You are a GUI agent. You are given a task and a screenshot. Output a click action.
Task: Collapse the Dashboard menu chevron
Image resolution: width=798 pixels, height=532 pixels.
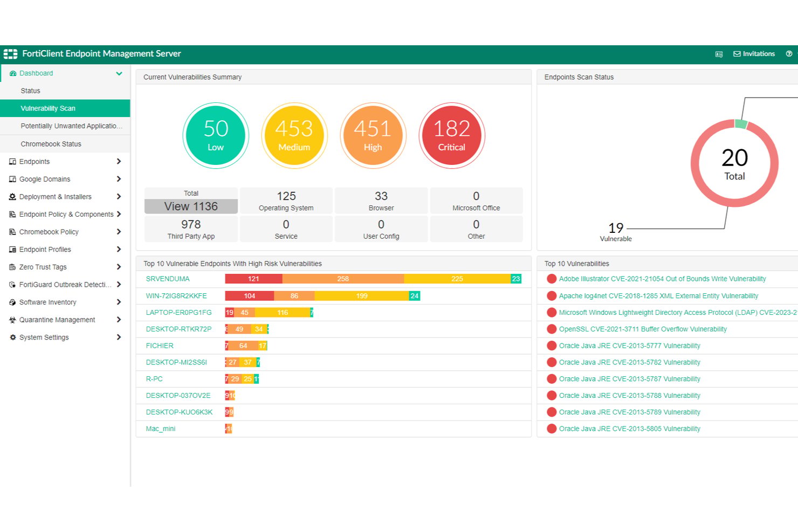119,73
